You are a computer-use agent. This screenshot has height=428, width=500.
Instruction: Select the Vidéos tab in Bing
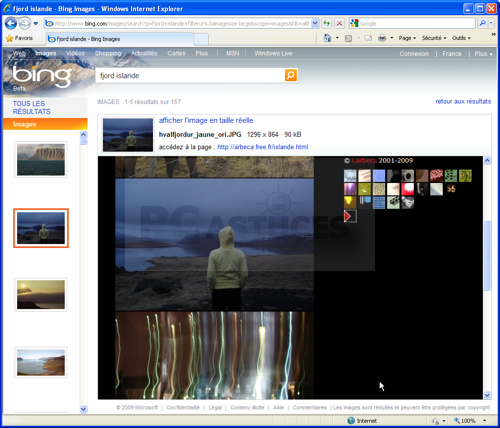(75, 53)
